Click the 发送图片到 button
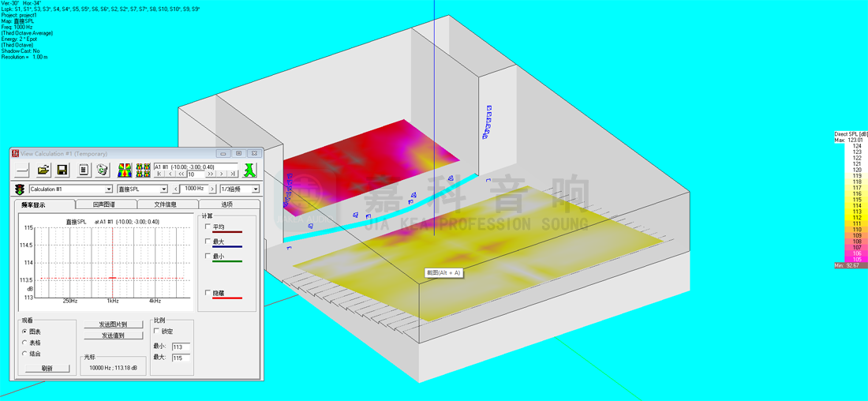Image resolution: width=868 pixels, height=401 pixels. 114,324
